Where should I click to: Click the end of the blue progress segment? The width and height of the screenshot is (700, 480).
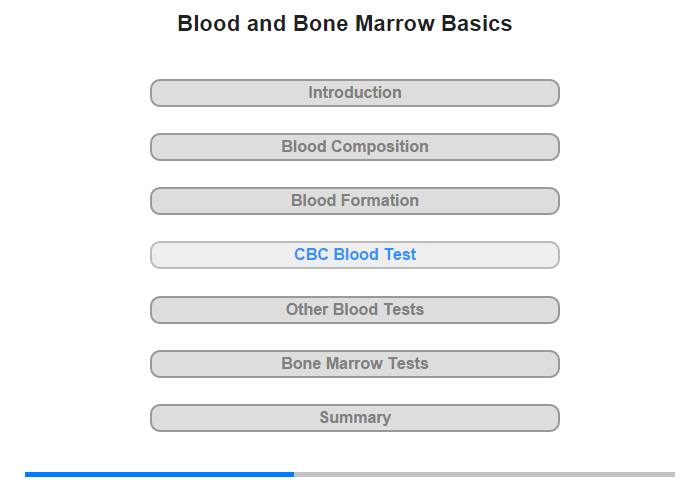291,474
